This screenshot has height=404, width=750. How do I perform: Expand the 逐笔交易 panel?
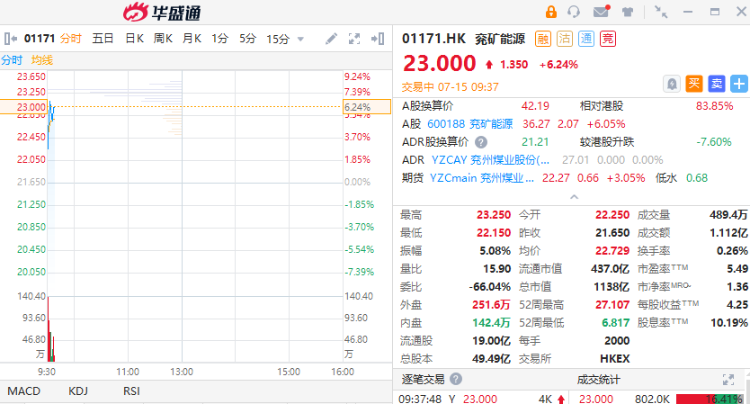(727, 380)
